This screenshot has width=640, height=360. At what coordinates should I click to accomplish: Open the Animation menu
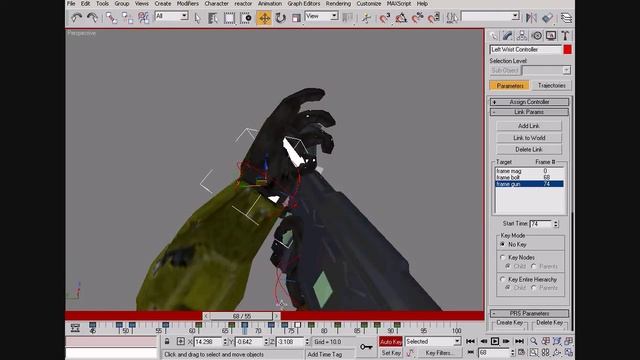tap(269, 4)
